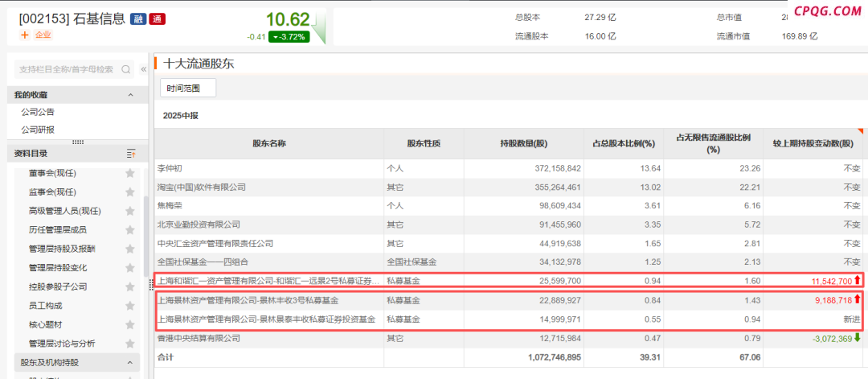Select the 上海和谐汇一资产管理 shareholder row
This screenshot has height=379, width=868.
click(509, 282)
